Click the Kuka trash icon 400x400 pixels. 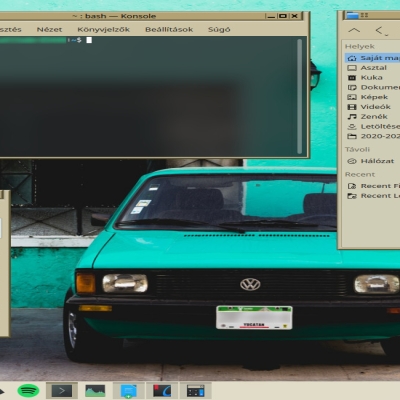pyautogui.click(x=352, y=78)
